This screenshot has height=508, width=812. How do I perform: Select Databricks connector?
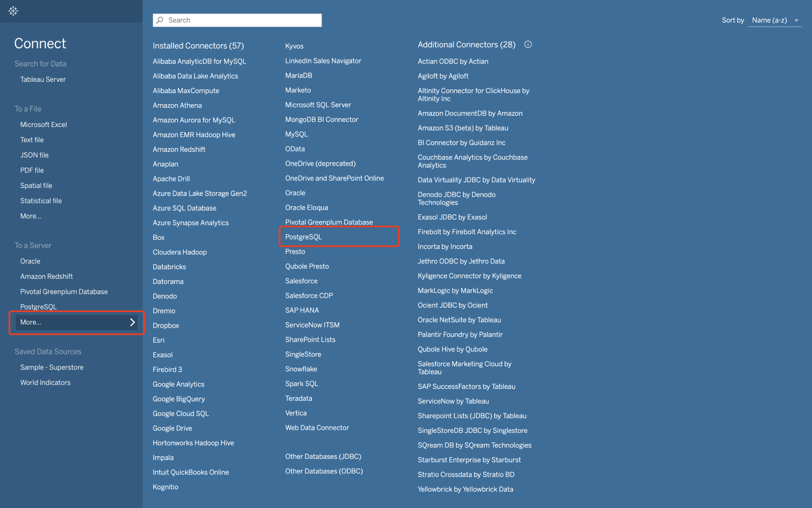tap(170, 267)
